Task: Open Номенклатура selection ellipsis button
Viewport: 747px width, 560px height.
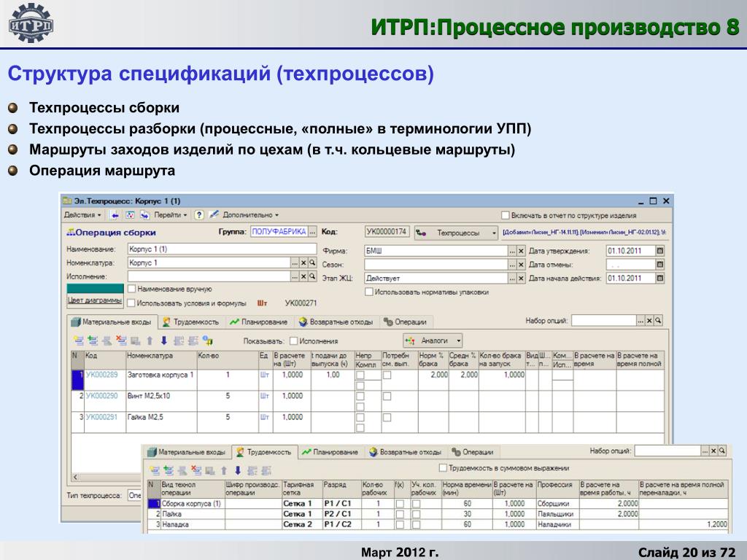Action: pos(295,262)
